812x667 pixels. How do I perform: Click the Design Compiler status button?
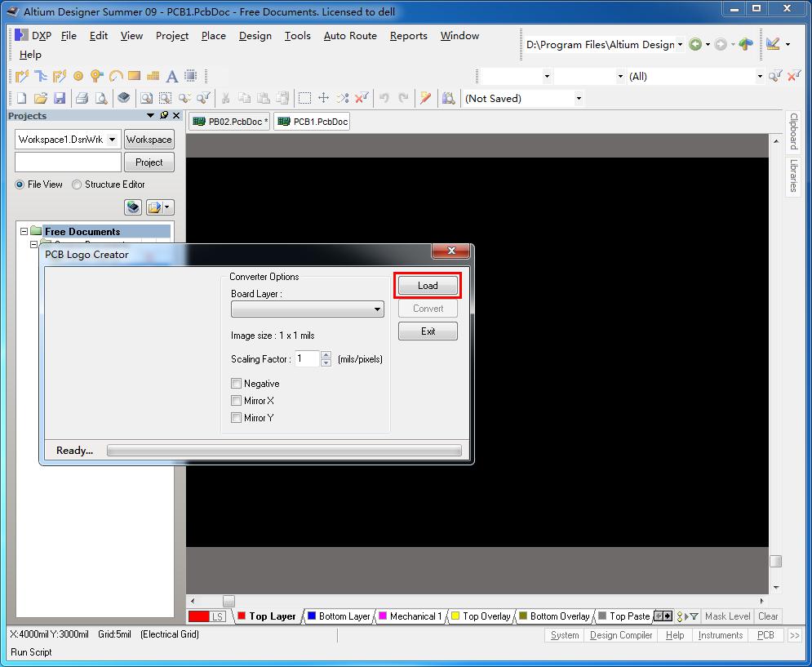pyautogui.click(x=621, y=635)
